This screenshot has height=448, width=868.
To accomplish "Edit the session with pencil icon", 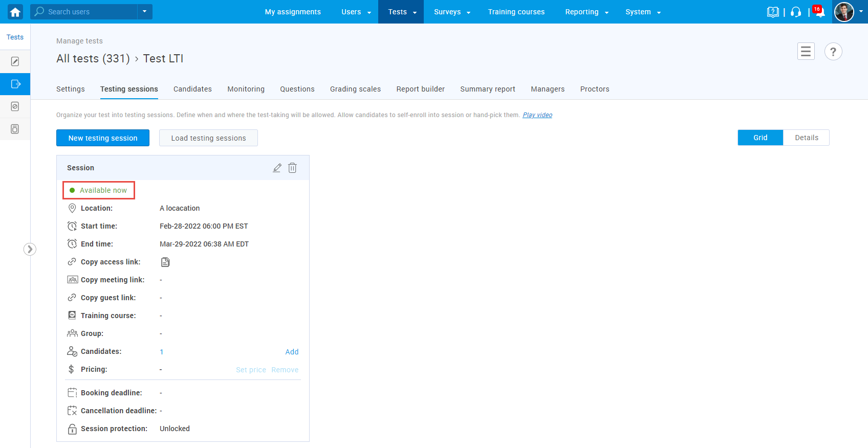I will point(277,168).
